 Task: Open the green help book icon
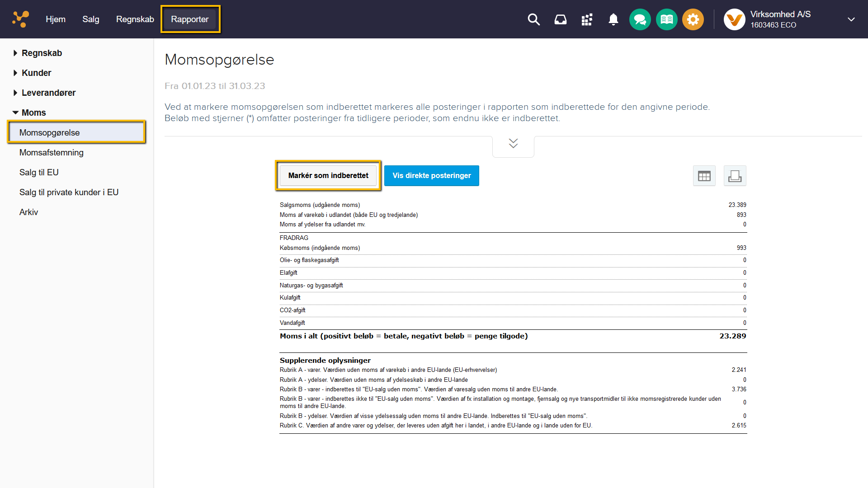666,19
